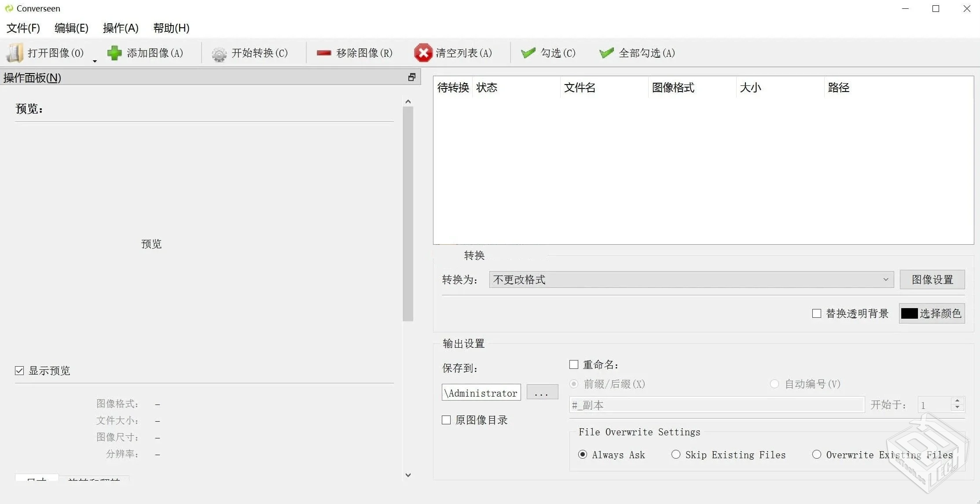This screenshot has width=980, height=504.
Task: Open the 转换为 format dropdown
Action: point(885,280)
